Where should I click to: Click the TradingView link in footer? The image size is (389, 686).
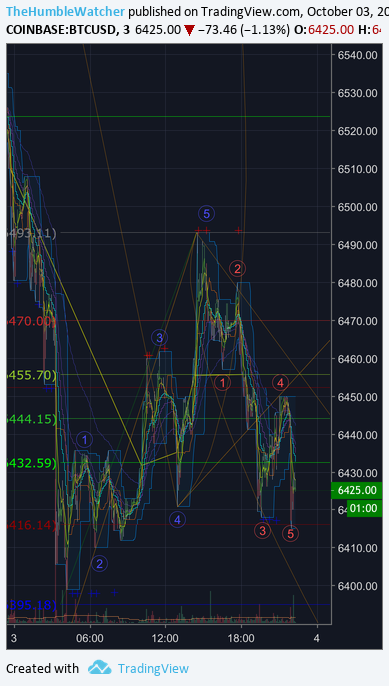153,668
